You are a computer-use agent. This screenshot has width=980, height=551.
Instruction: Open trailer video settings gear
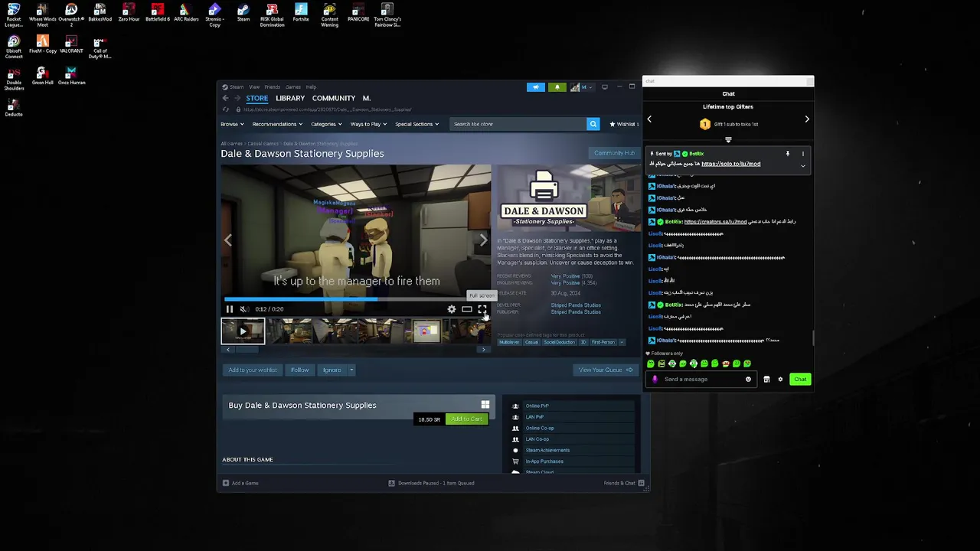coord(452,309)
